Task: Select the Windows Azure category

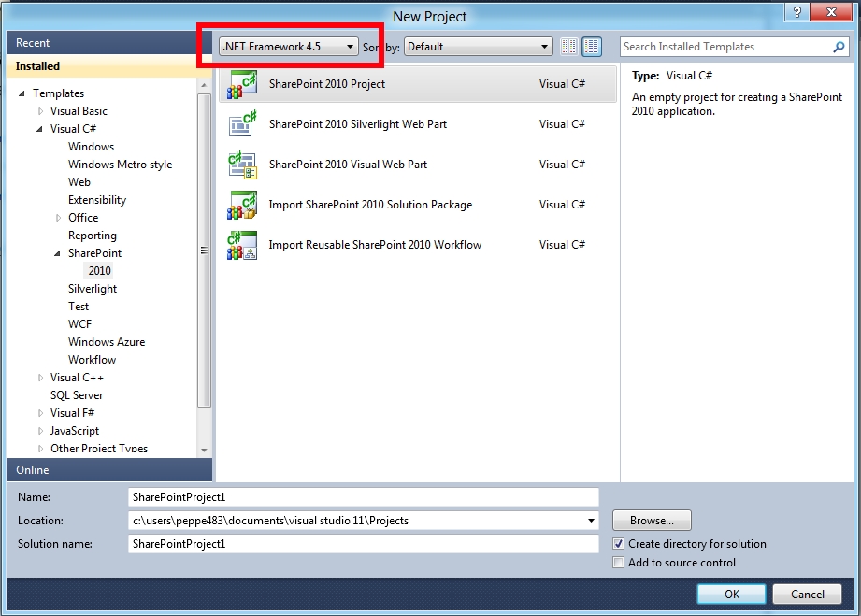Action: click(107, 342)
